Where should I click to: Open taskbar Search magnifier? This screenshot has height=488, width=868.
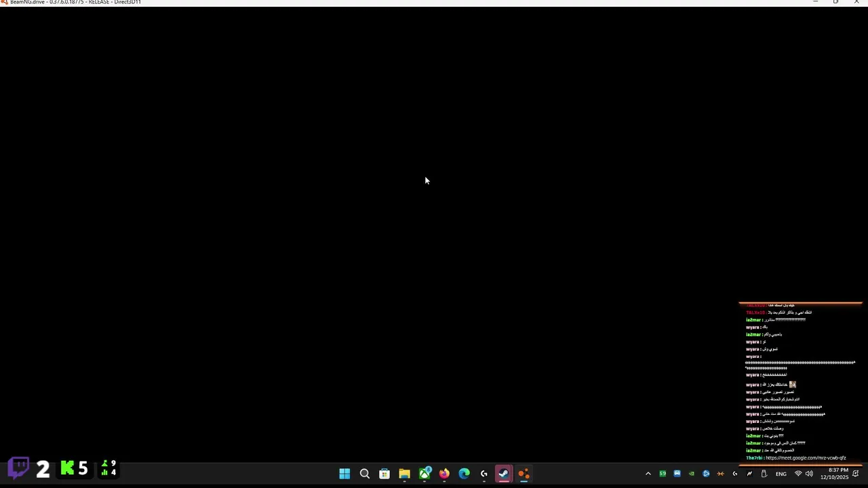point(364,474)
